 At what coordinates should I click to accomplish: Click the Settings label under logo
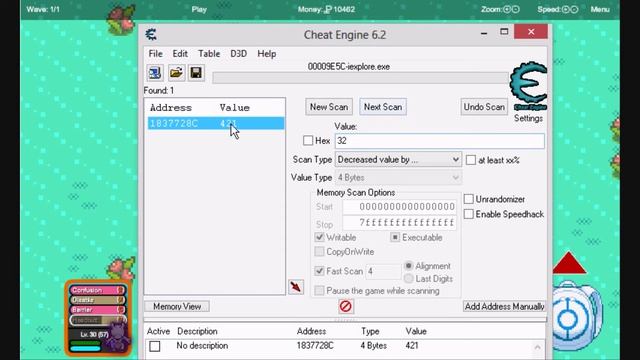tap(528, 118)
